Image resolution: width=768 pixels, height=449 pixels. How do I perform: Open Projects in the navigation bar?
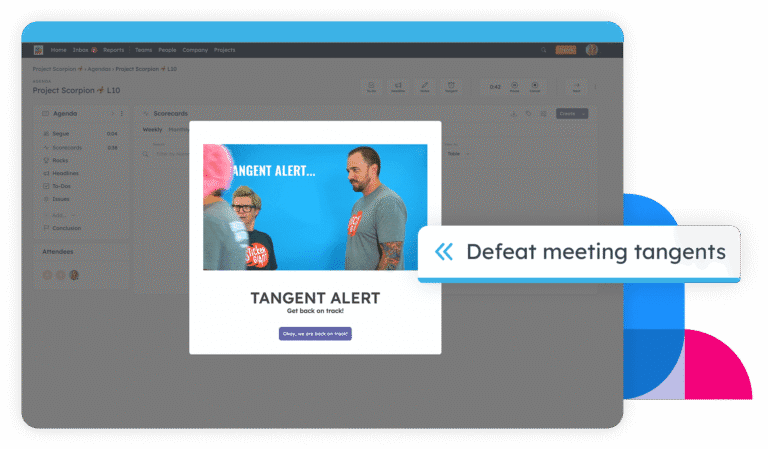pos(224,50)
